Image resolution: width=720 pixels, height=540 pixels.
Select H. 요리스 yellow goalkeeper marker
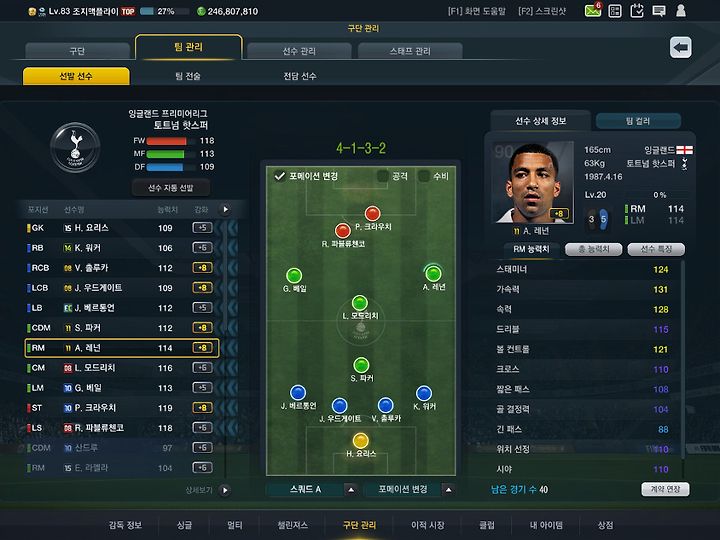click(360, 440)
